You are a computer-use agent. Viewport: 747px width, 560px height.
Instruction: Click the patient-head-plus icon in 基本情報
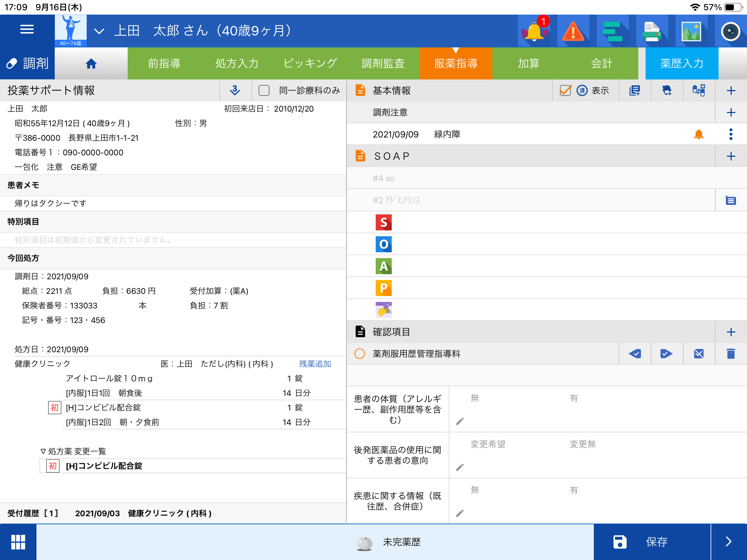[x=667, y=90]
